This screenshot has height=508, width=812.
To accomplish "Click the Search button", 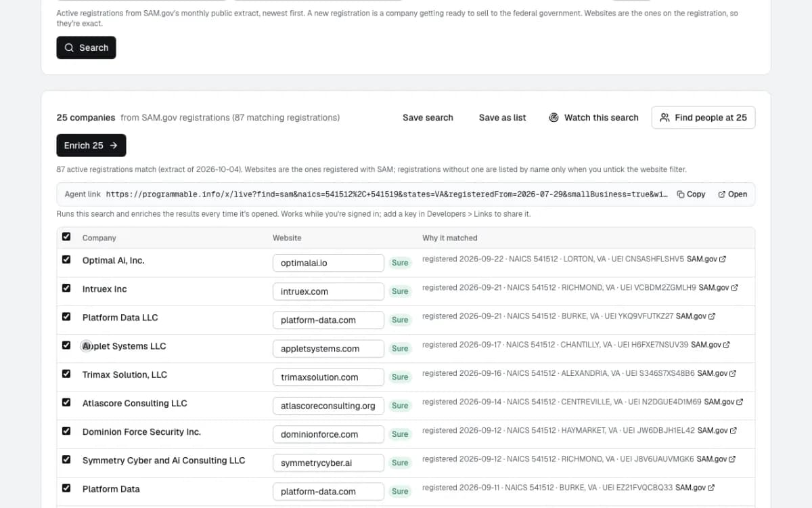I will pyautogui.click(x=86, y=47).
